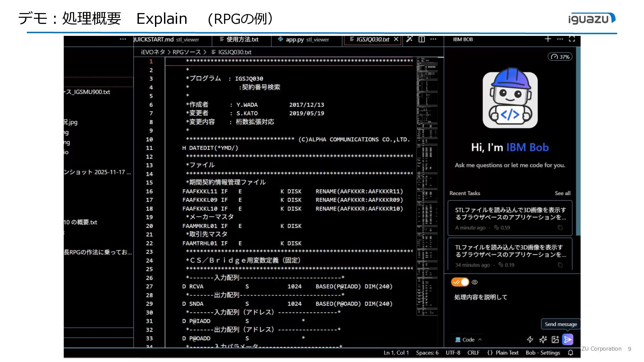Click the editor minimap
This screenshot has width=644, height=362.
click(427, 186)
